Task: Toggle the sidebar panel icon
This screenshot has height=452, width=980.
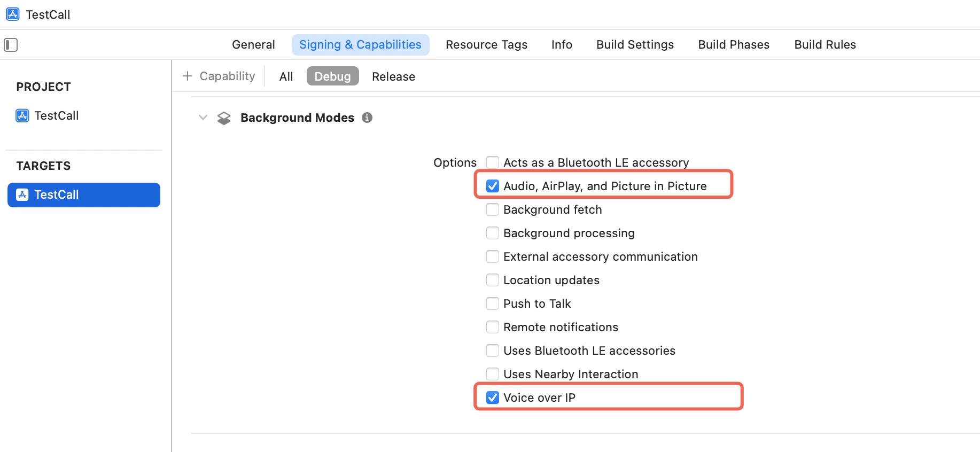Action: coord(11,45)
